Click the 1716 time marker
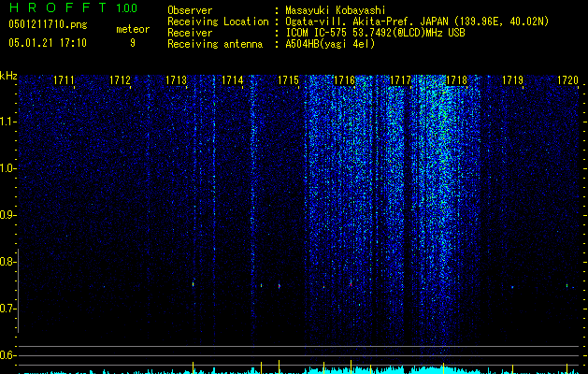This screenshot has height=374, width=588. [344, 80]
